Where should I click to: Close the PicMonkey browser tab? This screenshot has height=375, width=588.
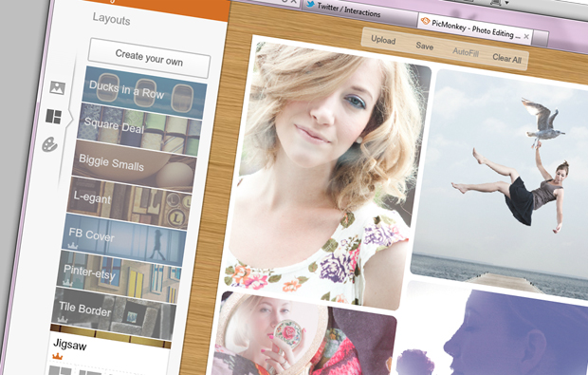tap(526, 36)
